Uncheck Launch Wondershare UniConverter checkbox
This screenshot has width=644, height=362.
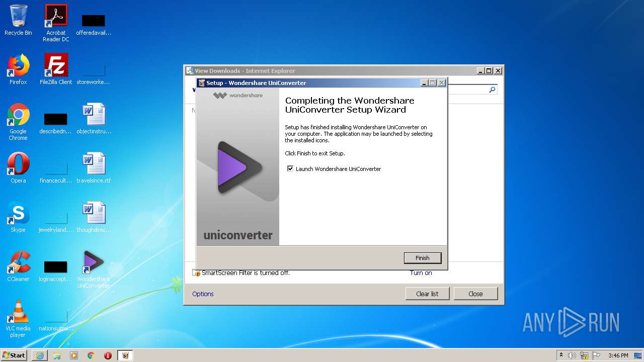[290, 169]
